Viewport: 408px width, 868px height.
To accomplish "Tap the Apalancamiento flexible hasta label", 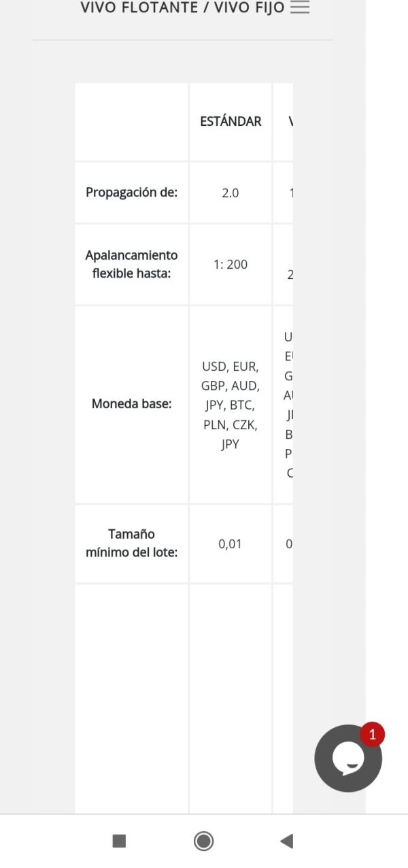I will (131, 264).
